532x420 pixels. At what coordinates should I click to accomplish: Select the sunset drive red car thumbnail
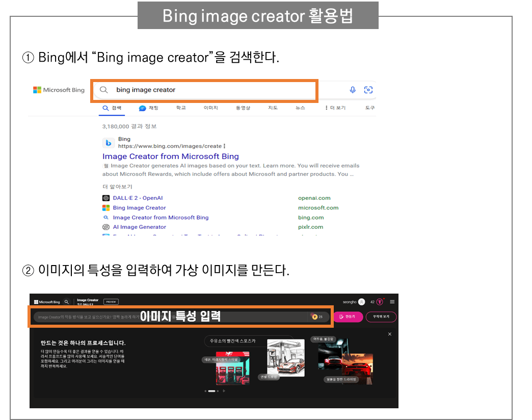click(358, 369)
